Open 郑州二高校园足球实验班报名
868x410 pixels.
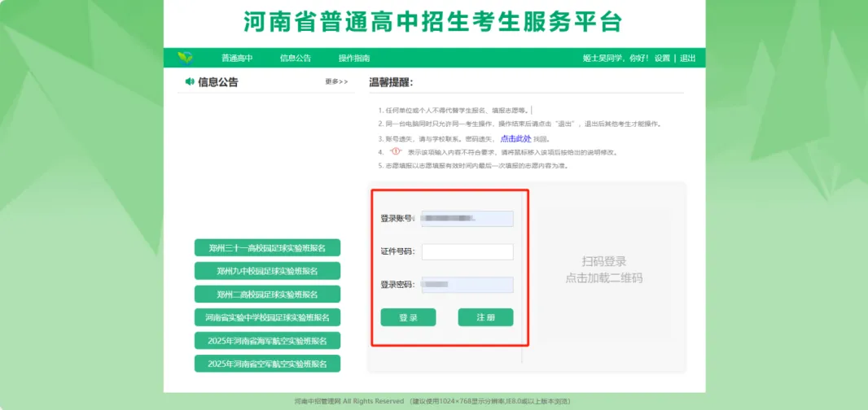tap(267, 294)
